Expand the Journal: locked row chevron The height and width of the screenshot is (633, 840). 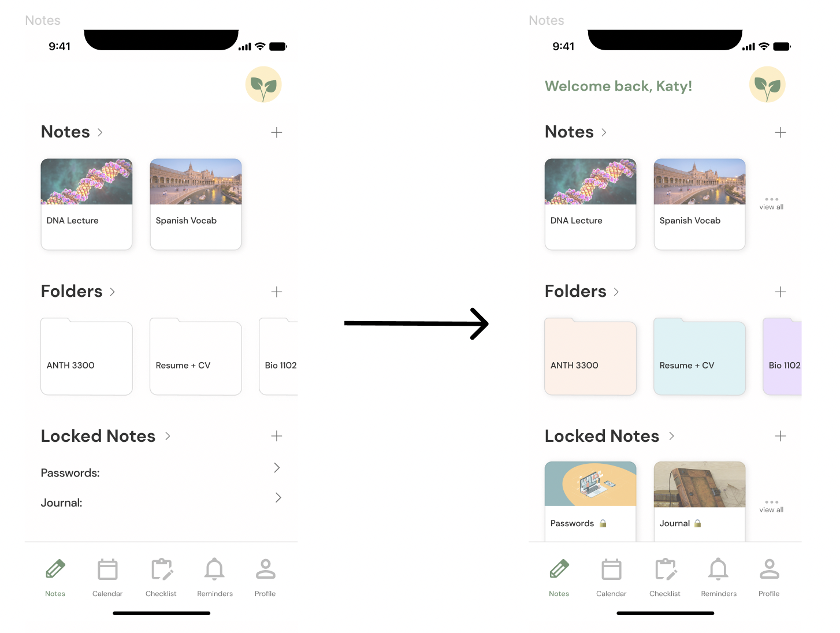tap(278, 497)
